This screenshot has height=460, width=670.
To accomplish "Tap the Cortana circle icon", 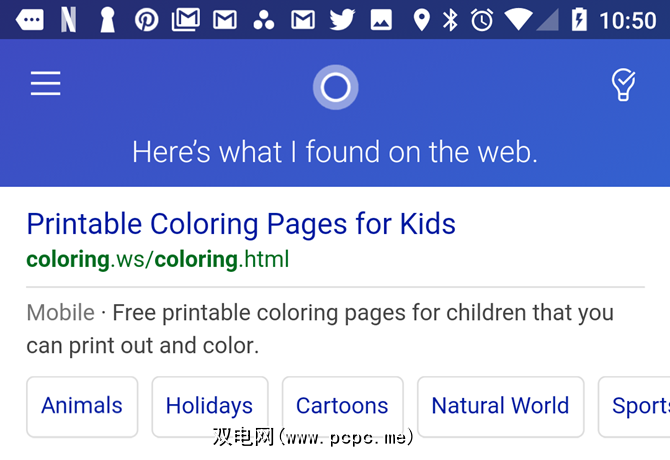I will [x=335, y=87].
